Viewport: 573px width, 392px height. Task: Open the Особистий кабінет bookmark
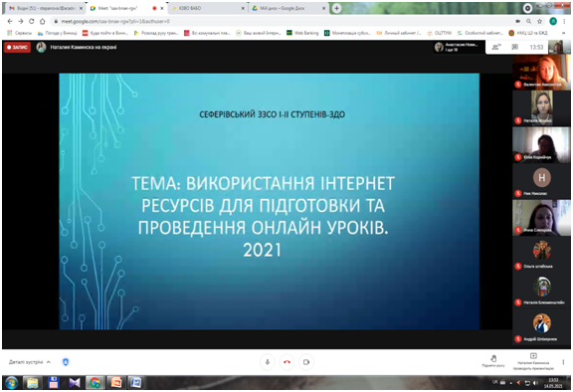click(x=480, y=33)
